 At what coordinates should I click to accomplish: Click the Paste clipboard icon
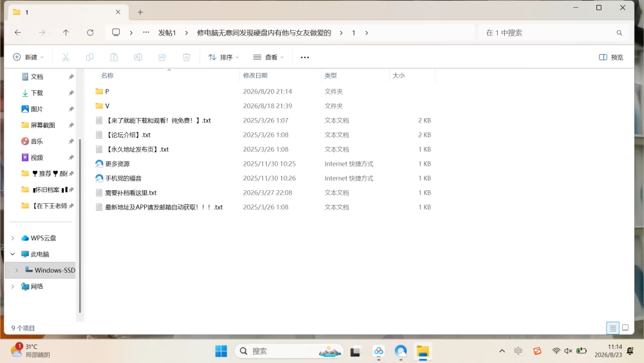pos(114,57)
